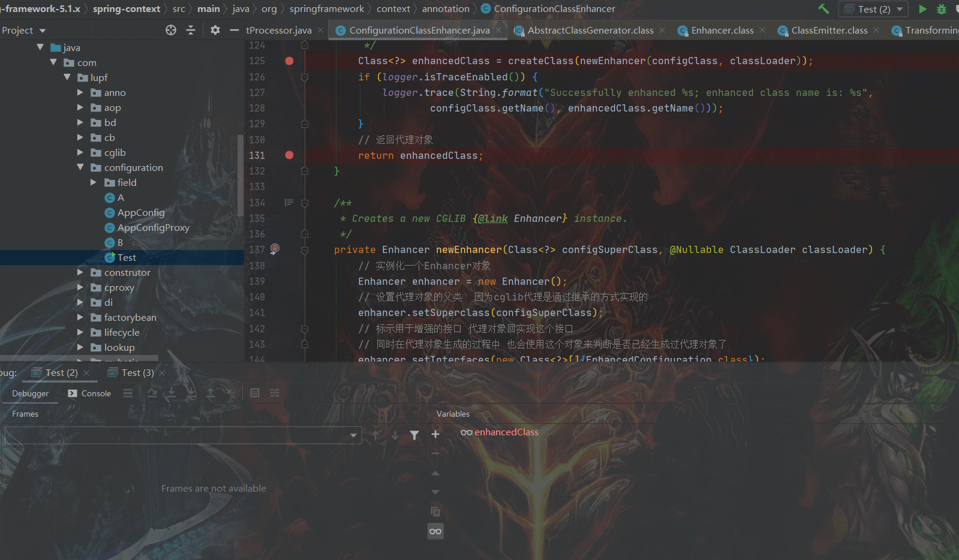Collapse the com package
Image resolution: width=959 pixels, height=560 pixels.
pos(53,62)
